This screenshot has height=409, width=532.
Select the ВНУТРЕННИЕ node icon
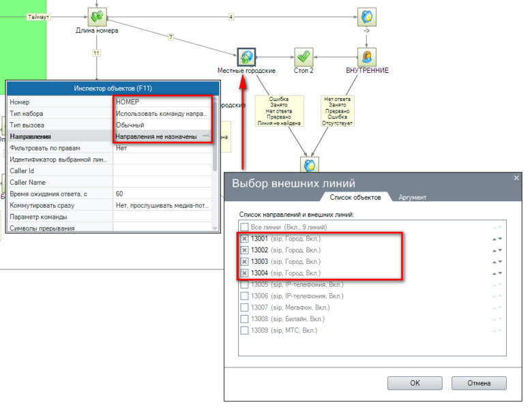coord(367,57)
